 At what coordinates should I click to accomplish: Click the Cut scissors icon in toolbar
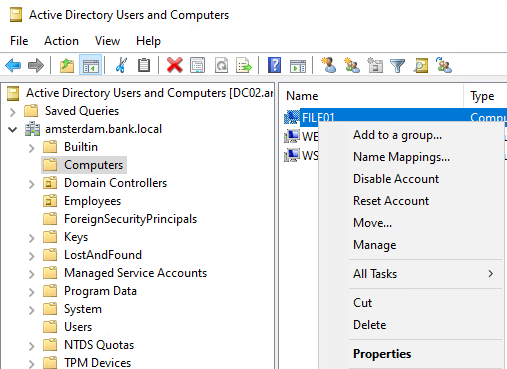pos(121,65)
